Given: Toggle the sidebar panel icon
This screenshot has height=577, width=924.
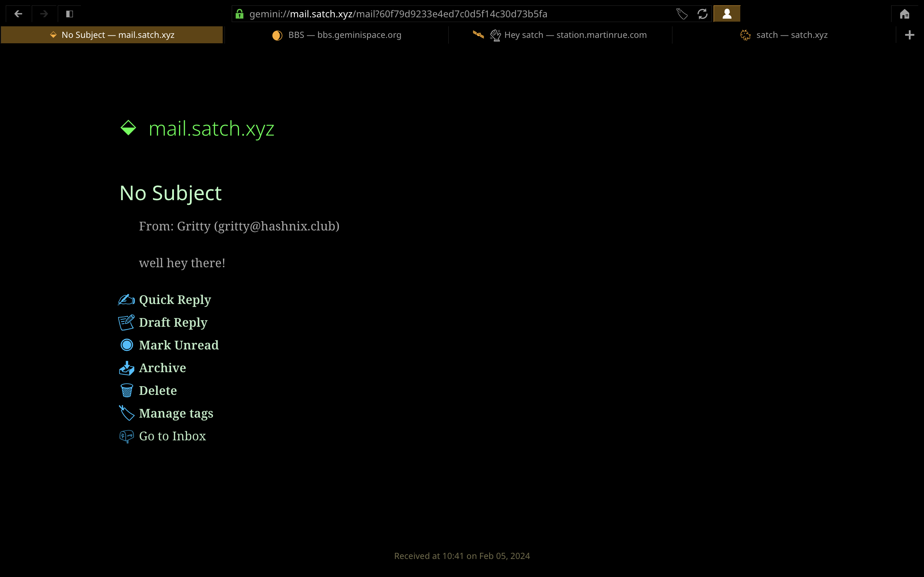Looking at the screenshot, I should tap(70, 14).
